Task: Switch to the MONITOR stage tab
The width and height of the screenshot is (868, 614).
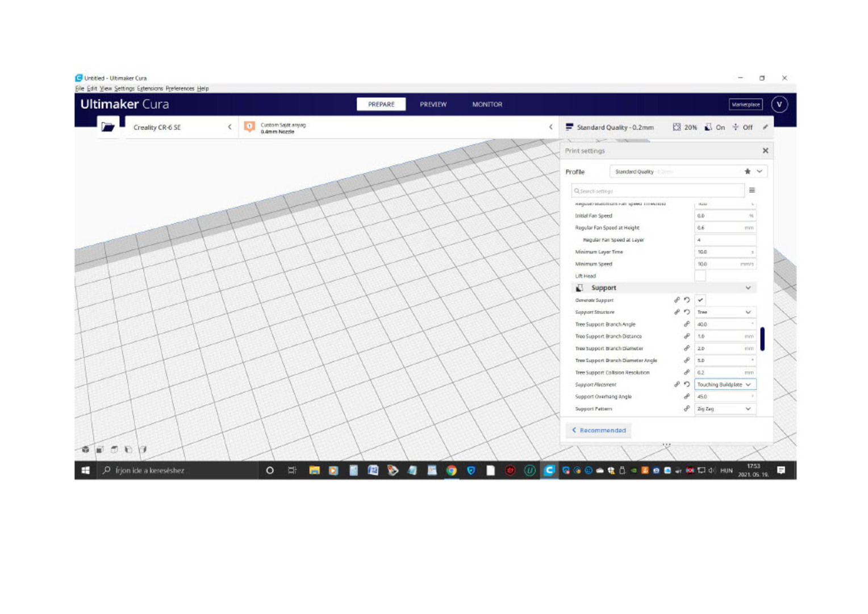Action: (x=487, y=105)
